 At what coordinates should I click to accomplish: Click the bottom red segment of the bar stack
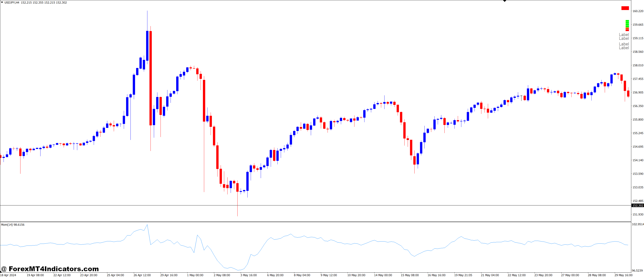(x=627, y=30)
